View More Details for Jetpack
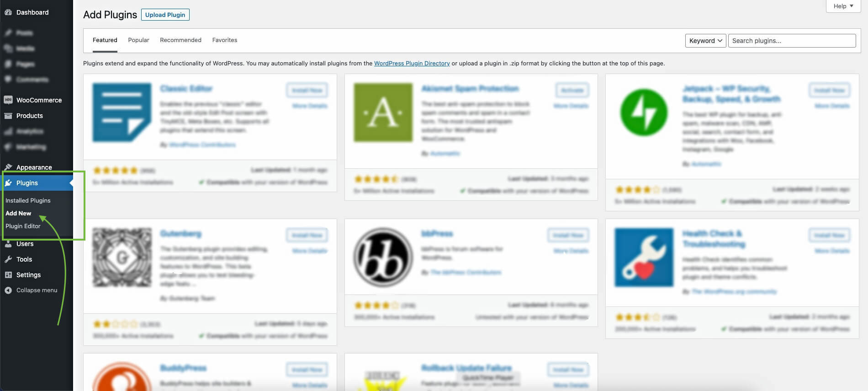 pyautogui.click(x=832, y=106)
